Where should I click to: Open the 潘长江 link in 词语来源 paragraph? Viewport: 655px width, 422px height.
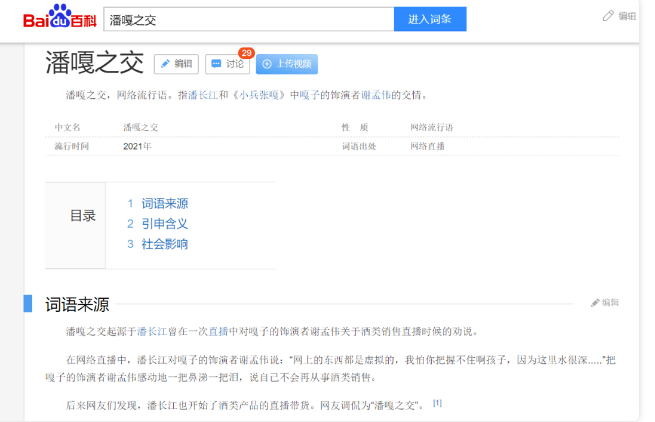pos(152,332)
